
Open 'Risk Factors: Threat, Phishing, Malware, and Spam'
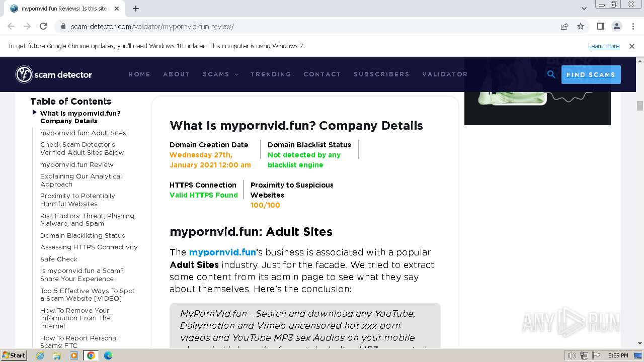(x=88, y=219)
